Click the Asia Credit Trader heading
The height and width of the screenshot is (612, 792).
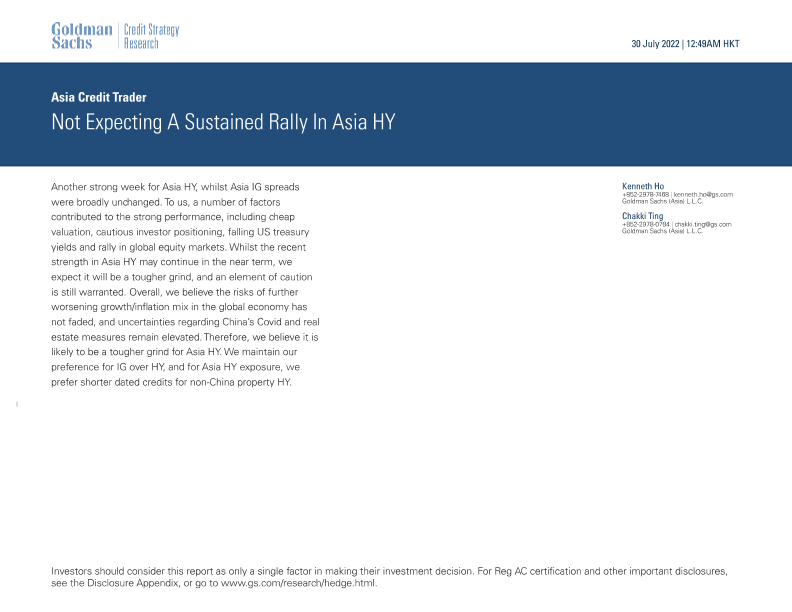(x=99, y=98)
